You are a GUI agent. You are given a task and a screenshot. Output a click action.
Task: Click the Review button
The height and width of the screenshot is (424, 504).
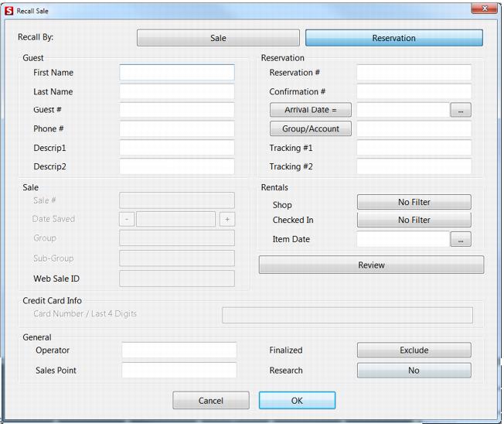[x=372, y=265]
